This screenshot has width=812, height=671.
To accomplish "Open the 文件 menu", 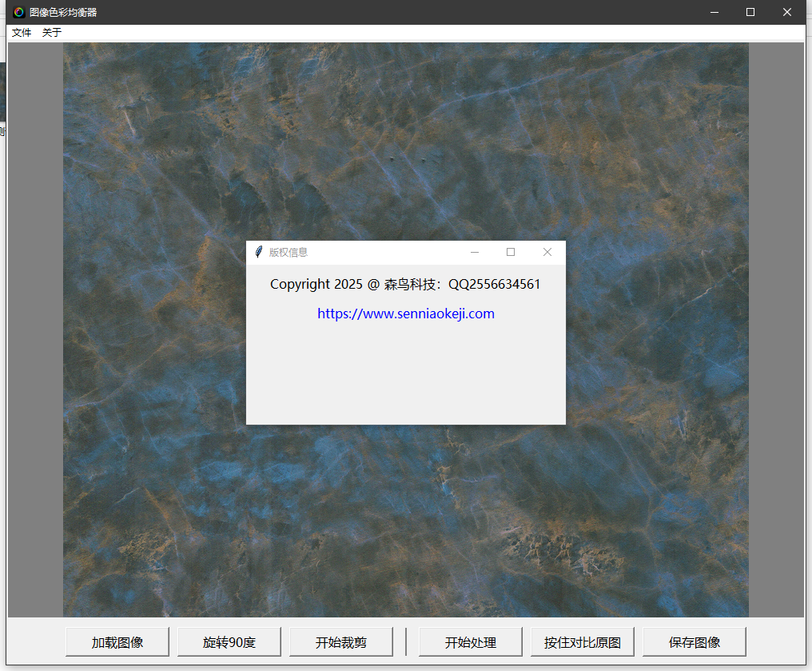I will (22, 33).
